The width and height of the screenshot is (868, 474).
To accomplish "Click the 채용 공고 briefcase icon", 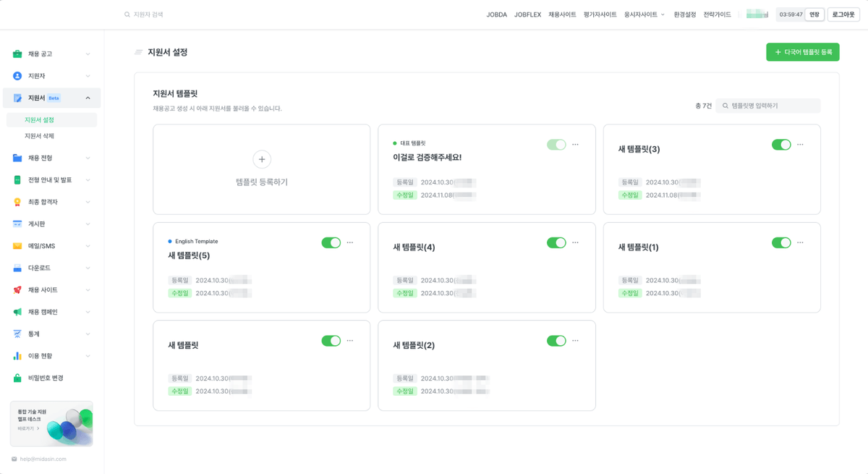I will (x=17, y=54).
